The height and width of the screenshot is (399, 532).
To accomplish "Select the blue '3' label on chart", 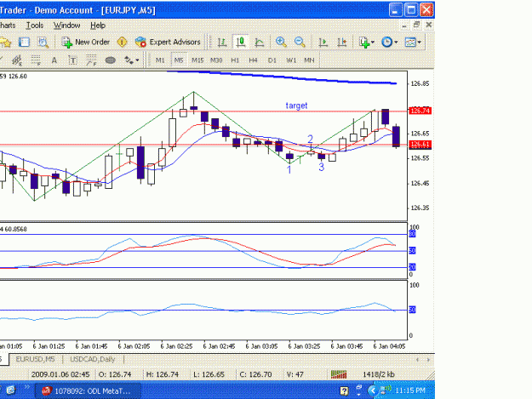I will point(321,167).
